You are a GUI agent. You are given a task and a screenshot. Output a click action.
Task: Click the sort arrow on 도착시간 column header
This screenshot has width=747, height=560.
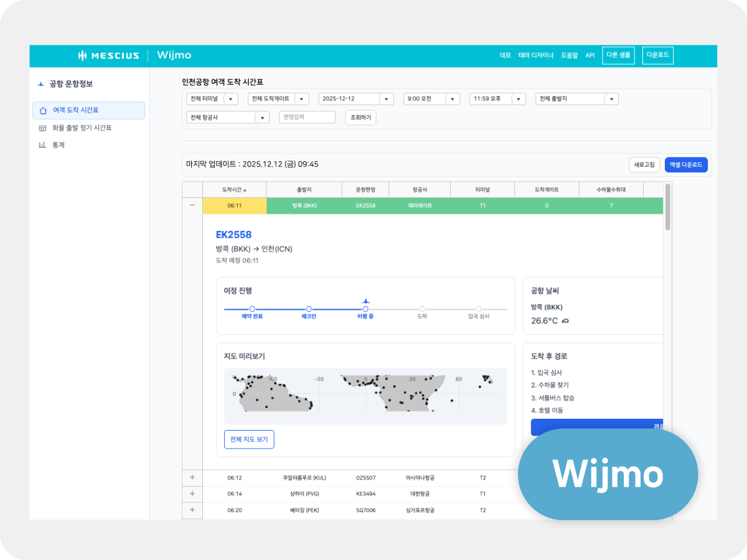coord(245,190)
